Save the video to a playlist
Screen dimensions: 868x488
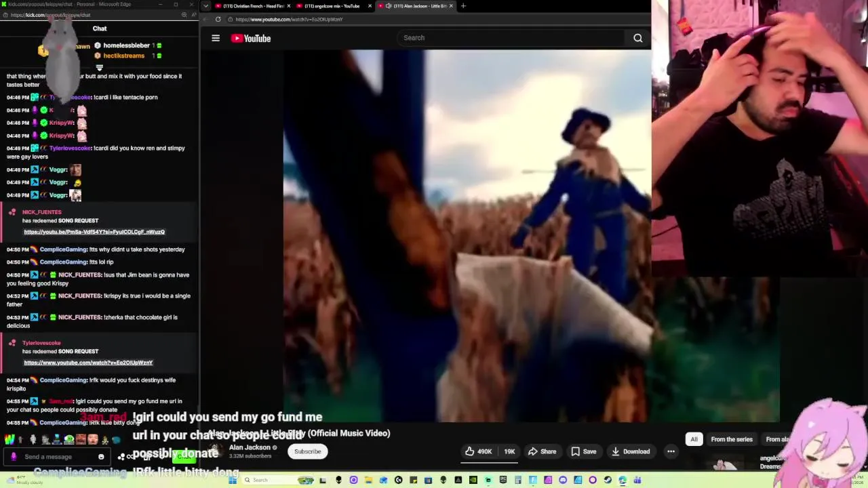pos(583,451)
